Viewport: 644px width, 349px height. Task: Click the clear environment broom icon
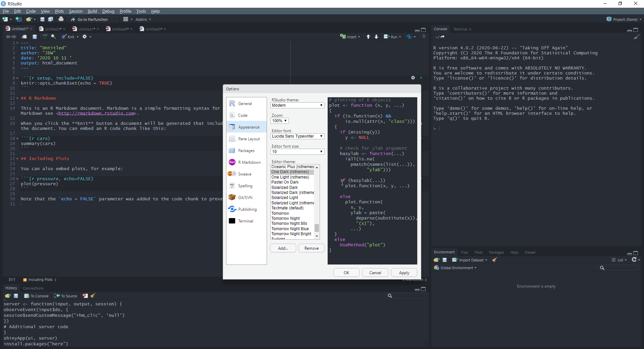(x=494, y=260)
